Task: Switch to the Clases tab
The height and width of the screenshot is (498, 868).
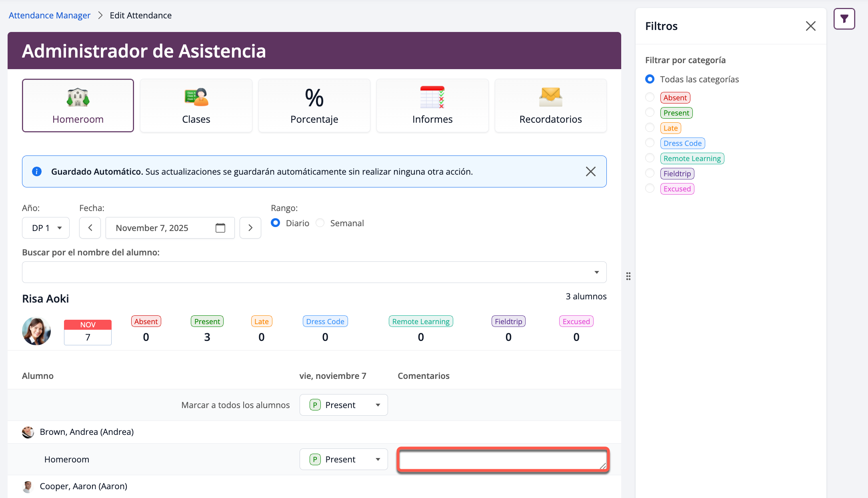Action: tap(196, 106)
